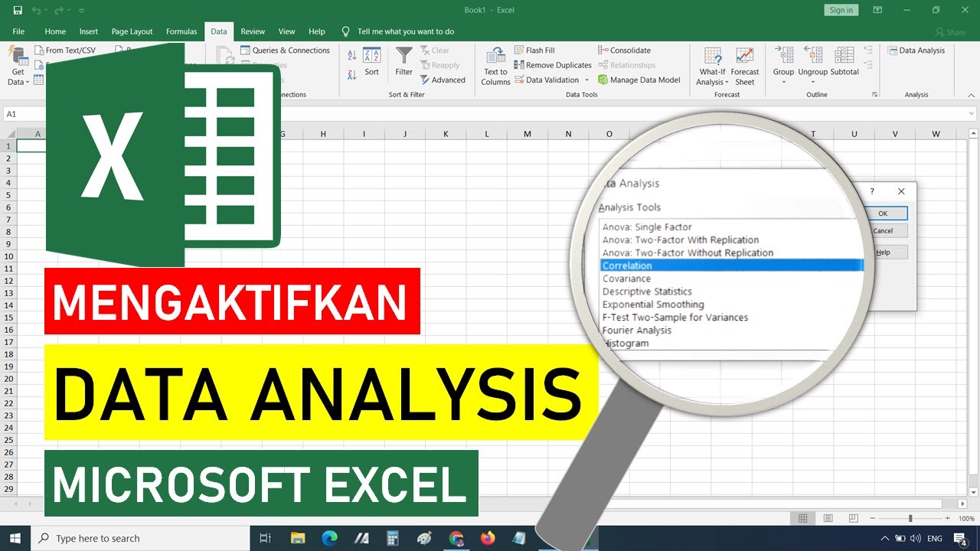
Task: Click the Data Validation button
Action: coord(547,80)
